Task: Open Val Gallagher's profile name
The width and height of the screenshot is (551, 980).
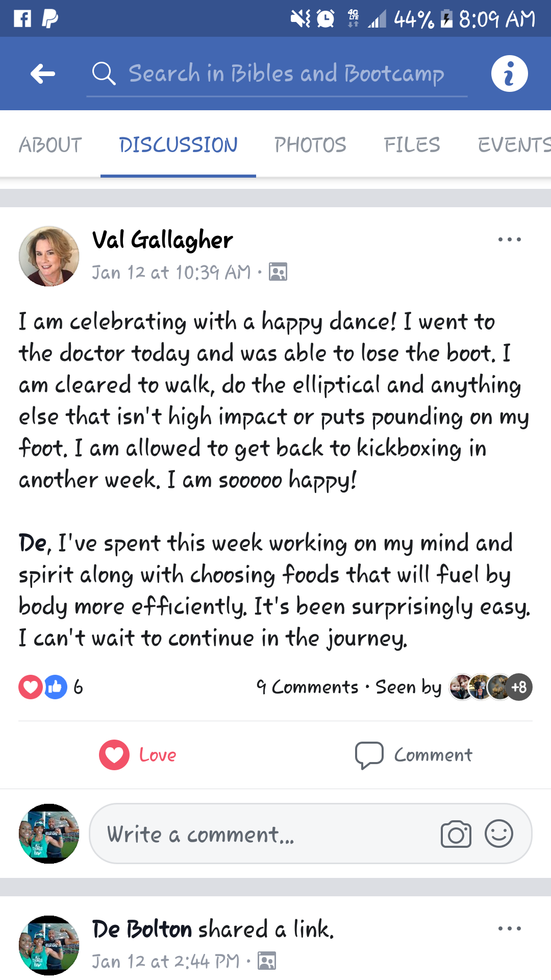Action: coord(162,240)
